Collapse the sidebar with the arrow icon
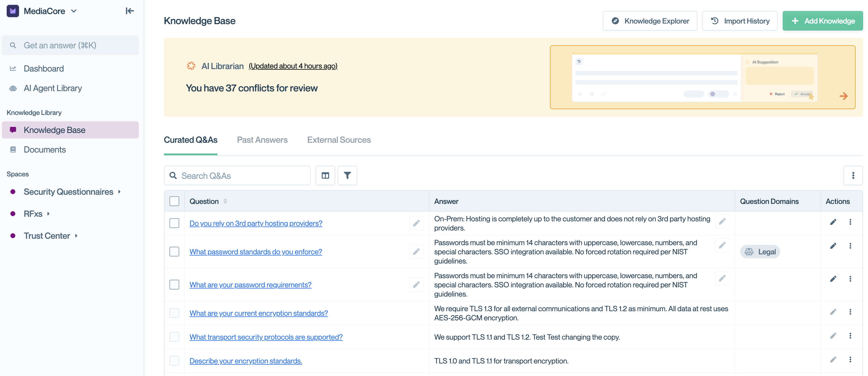Image resolution: width=868 pixels, height=376 pixels. pyautogui.click(x=130, y=11)
